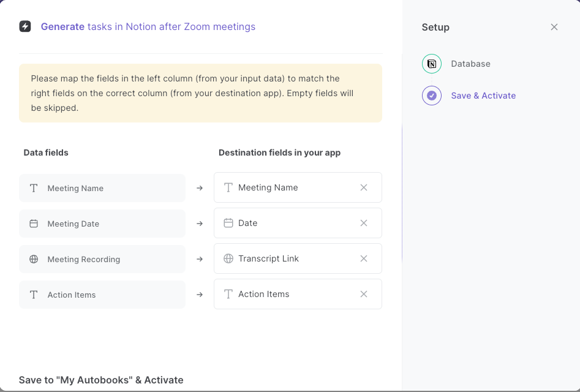This screenshot has width=580, height=392.
Task: Clear the Transcript Link destination field
Action: (364, 258)
